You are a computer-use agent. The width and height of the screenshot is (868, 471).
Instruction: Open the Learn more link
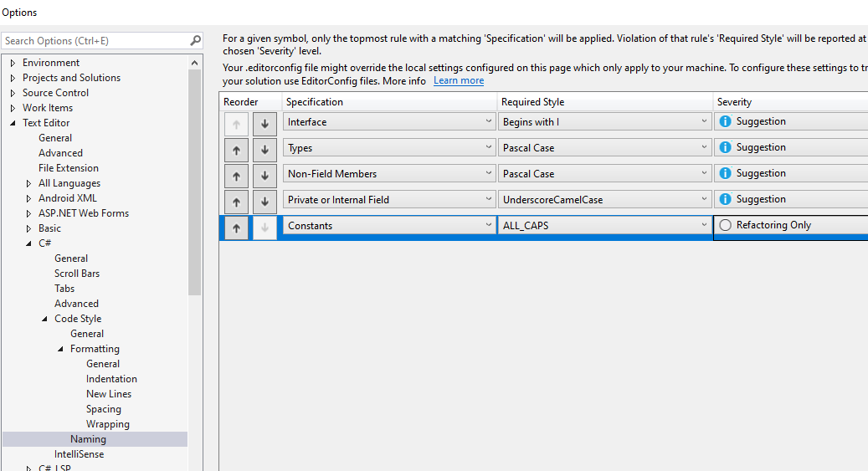click(x=459, y=81)
